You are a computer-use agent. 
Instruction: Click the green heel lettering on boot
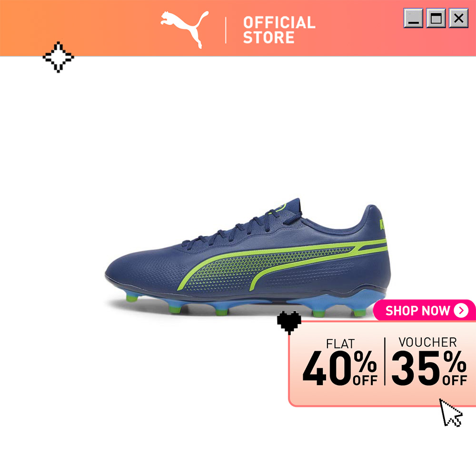(x=381, y=224)
